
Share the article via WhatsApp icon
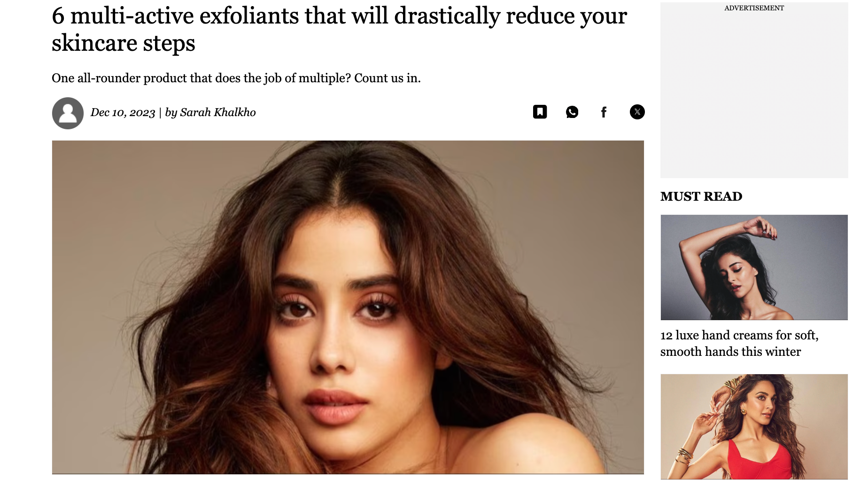tap(572, 112)
